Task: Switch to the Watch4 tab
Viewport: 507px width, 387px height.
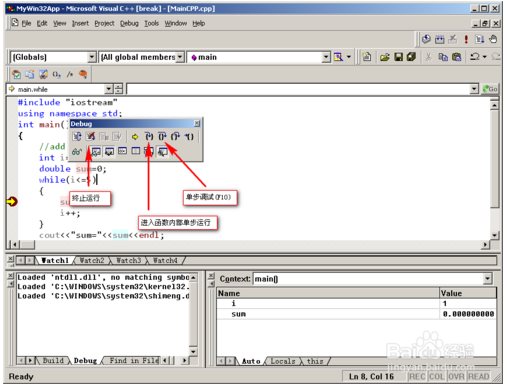Action: 165,260
